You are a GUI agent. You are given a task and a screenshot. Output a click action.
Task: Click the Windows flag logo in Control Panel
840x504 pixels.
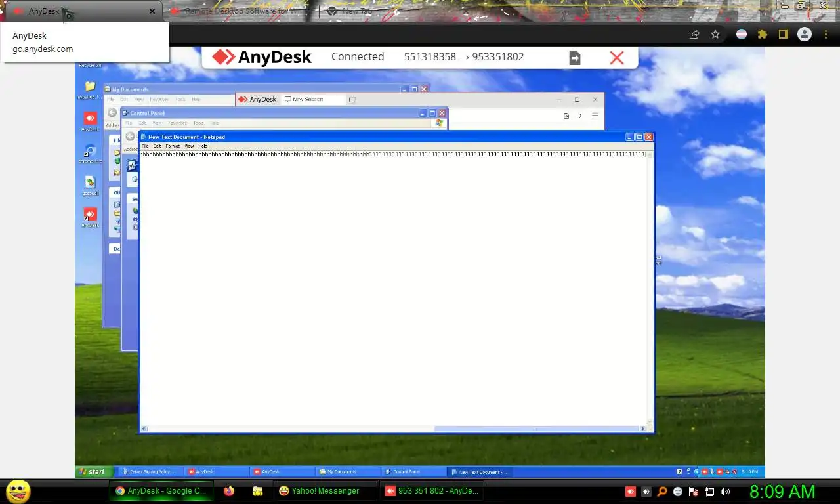coord(439,123)
